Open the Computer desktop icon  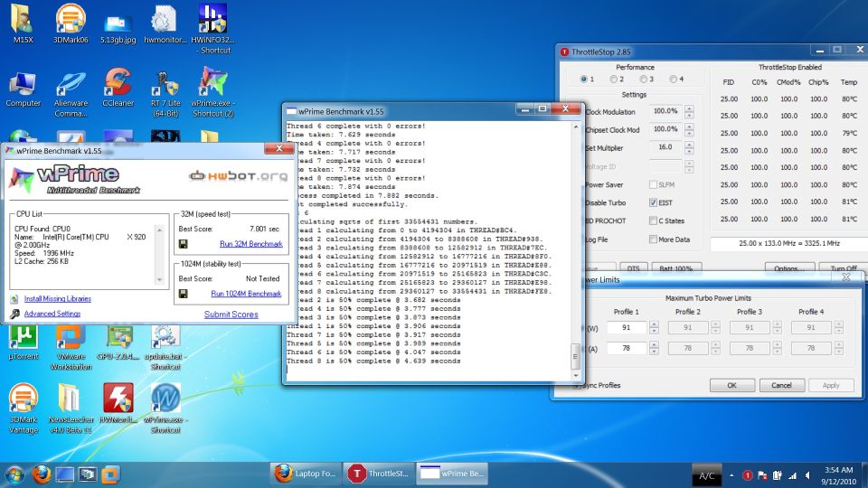pyautogui.click(x=23, y=89)
